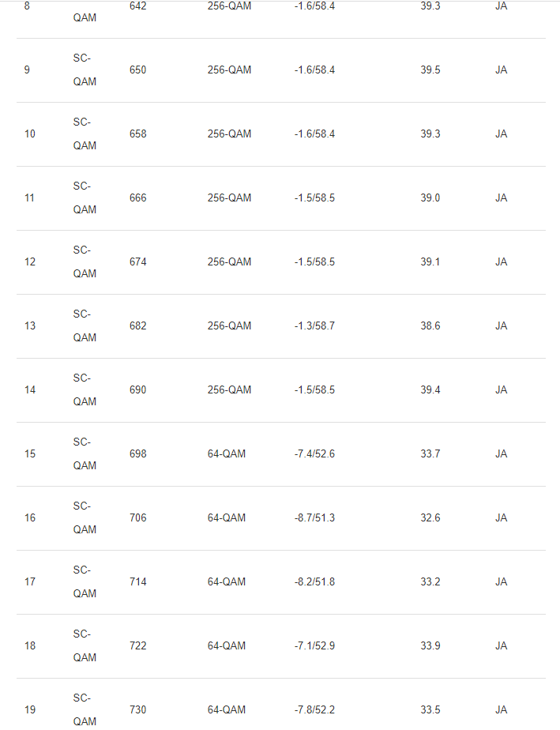
Task: Click the power level -7.4/52.6
Action: [314, 454]
